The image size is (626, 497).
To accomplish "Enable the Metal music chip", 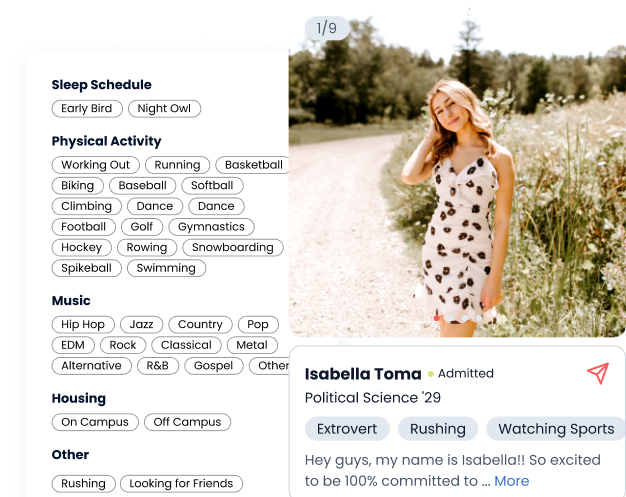I will pos(252,345).
